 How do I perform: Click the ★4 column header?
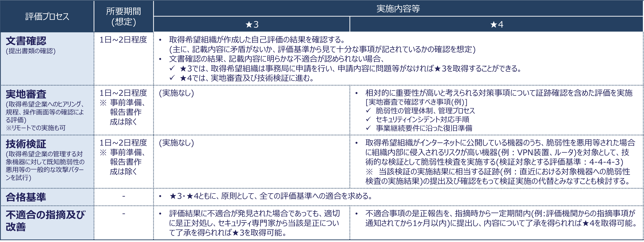[497, 24]
